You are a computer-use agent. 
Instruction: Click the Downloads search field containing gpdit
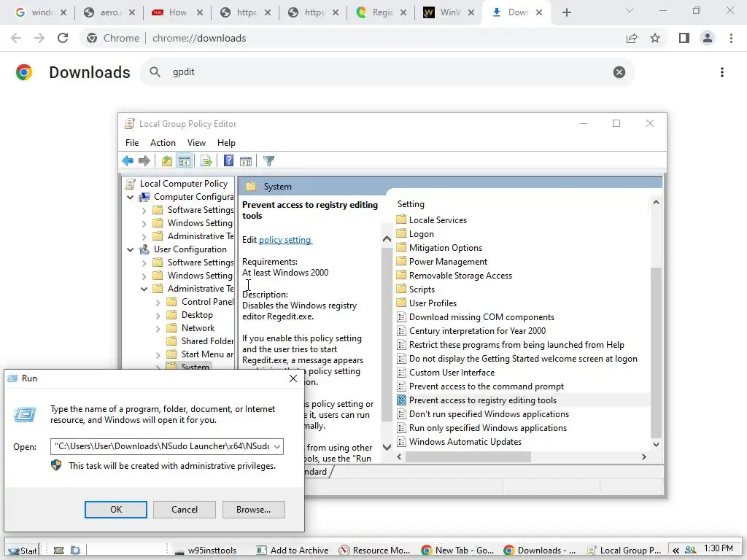tap(386, 72)
